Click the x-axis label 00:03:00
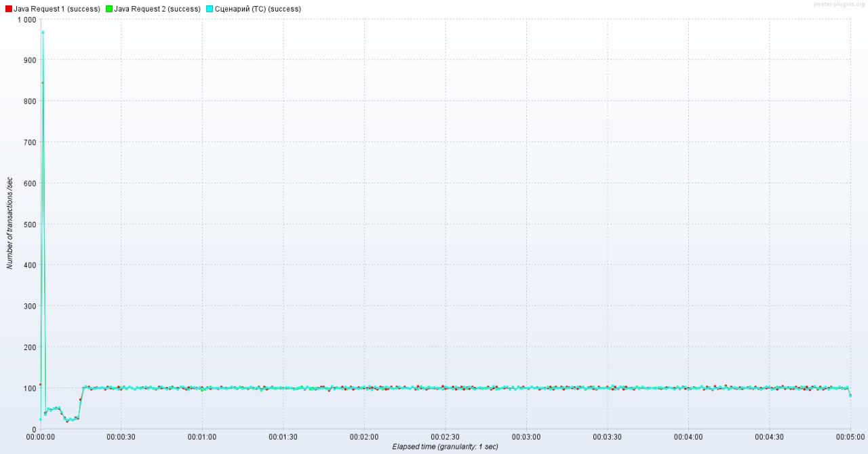This screenshot has width=868, height=454. tap(526, 437)
